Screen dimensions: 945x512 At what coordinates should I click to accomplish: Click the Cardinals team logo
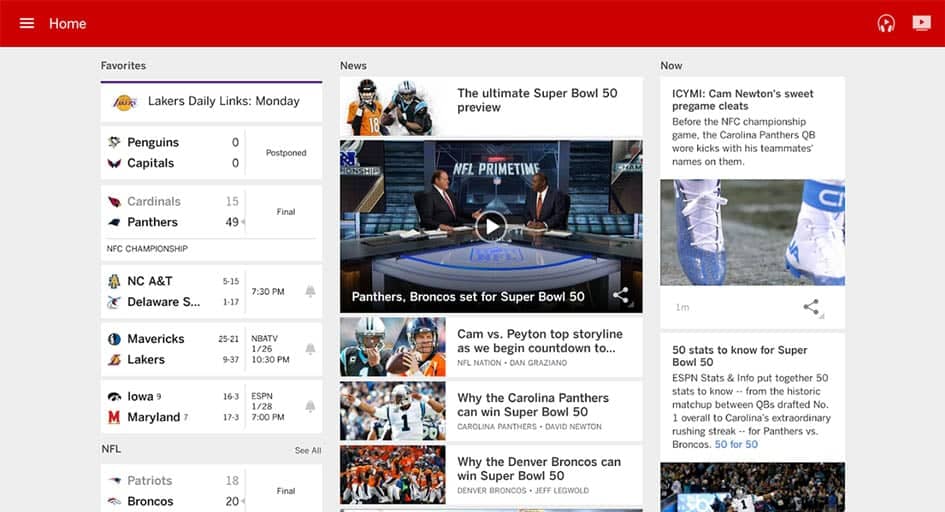click(x=114, y=202)
